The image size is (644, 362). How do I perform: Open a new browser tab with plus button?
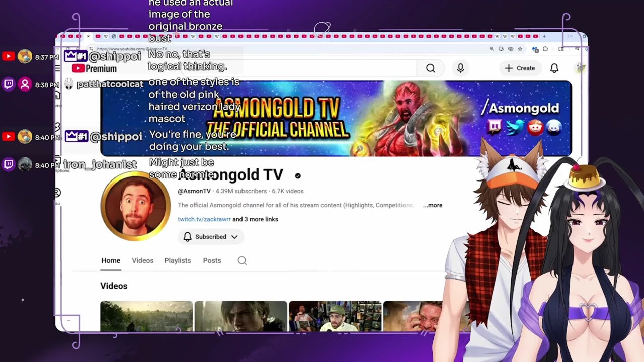tap(544, 36)
